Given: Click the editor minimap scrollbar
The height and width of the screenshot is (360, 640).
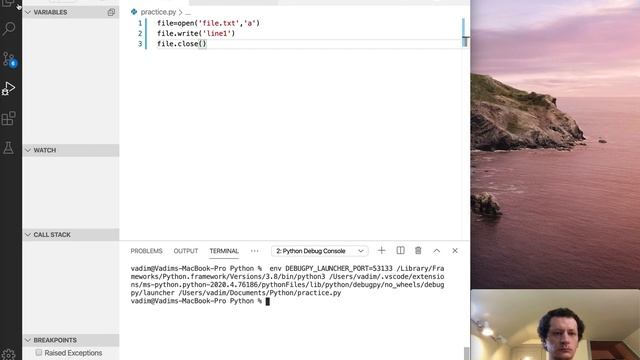Looking at the screenshot, I should (x=464, y=33).
